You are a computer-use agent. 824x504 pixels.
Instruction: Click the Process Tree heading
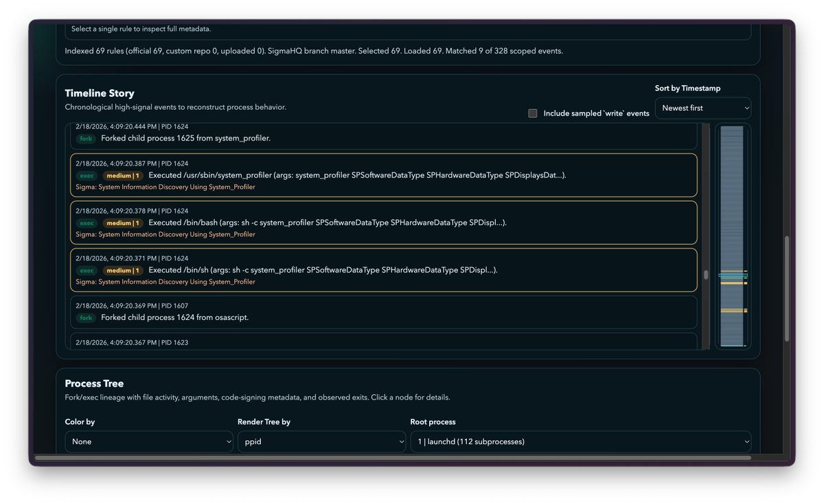tap(94, 384)
